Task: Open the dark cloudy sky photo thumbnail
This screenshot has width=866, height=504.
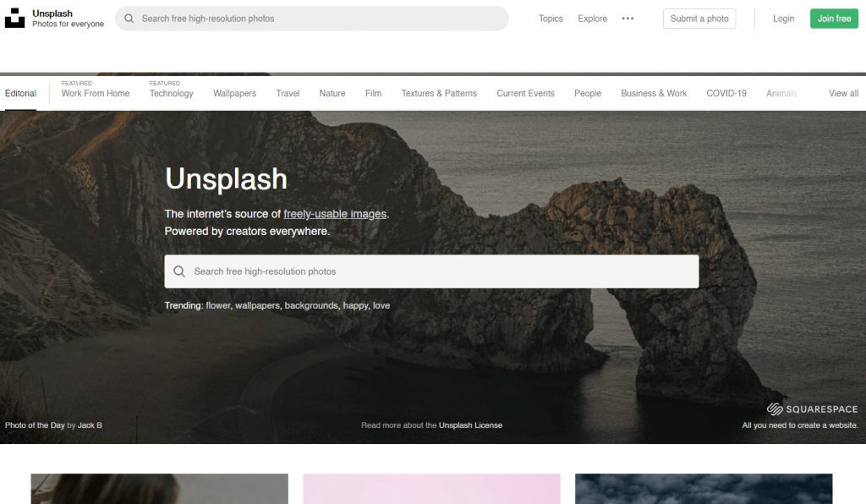Action: [704, 489]
